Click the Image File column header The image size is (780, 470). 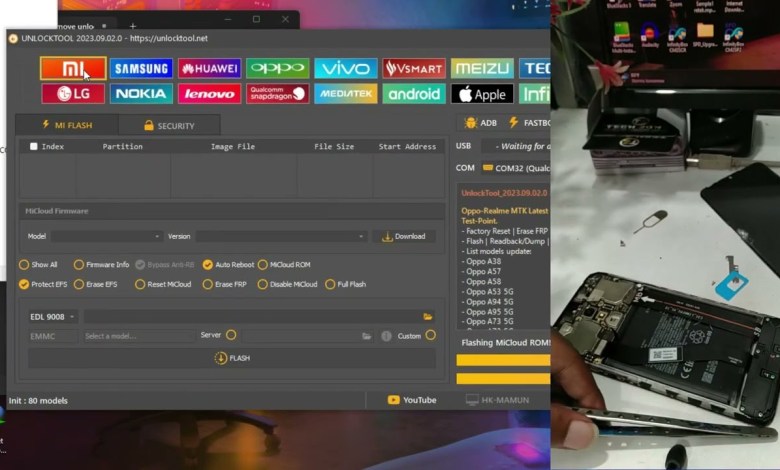click(x=233, y=146)
